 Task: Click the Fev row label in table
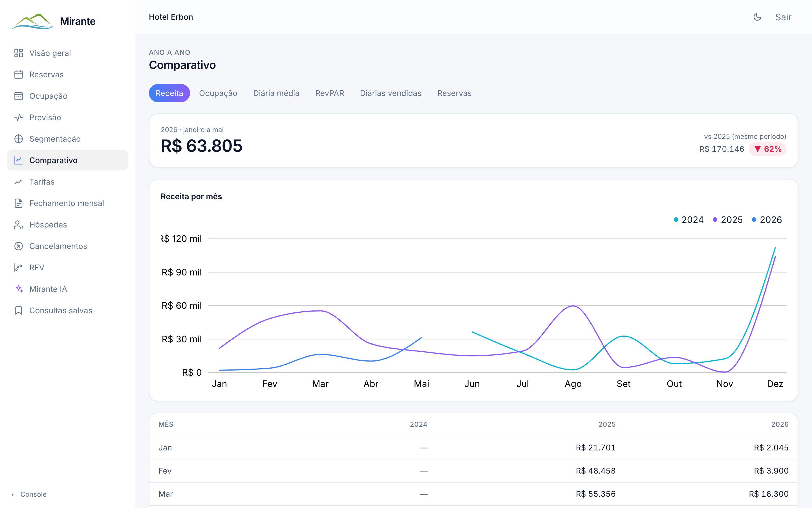(x=165, y=471)
